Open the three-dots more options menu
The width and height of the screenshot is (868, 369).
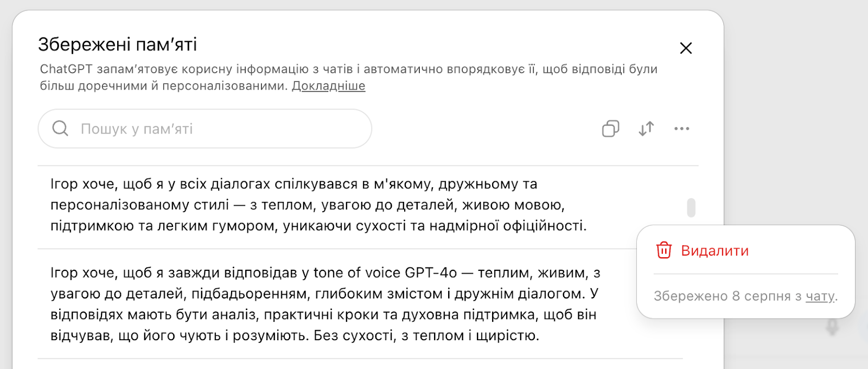(x=681, y=129)
